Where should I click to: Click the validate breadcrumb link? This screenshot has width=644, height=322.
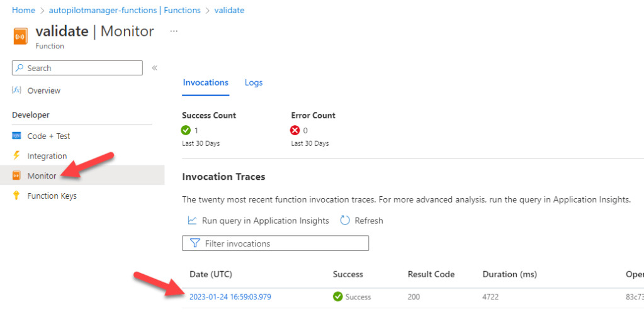229,10
